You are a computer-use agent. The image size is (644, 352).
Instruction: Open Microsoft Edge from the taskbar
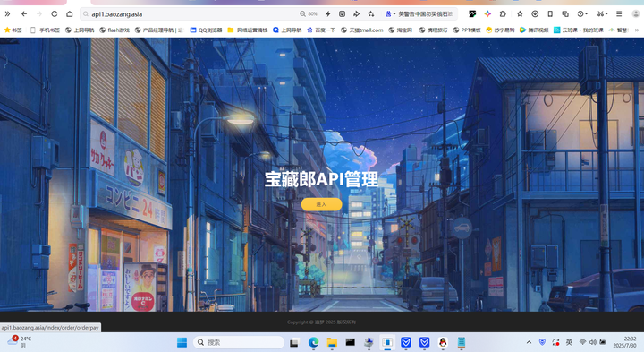tap(313, 342)
